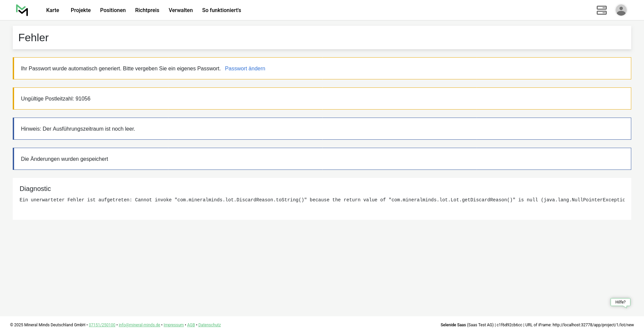
Task: Open the Datenschutz footer link
Action: tap(209, 325)
